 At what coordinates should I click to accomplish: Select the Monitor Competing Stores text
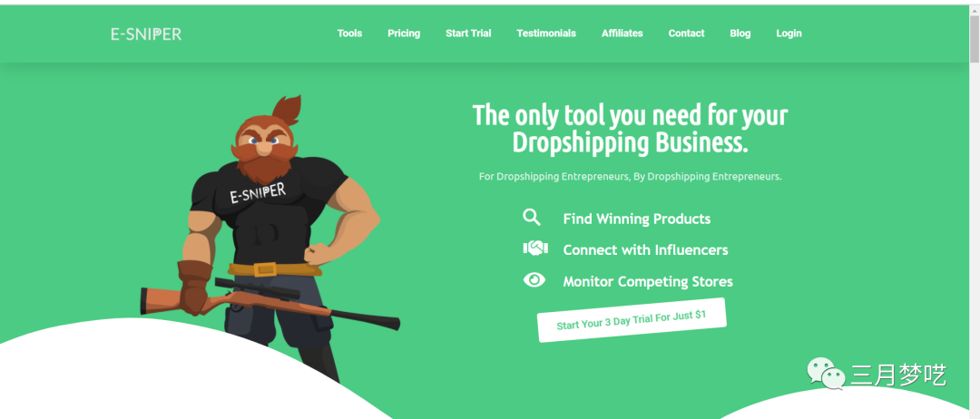click(648, 282)
